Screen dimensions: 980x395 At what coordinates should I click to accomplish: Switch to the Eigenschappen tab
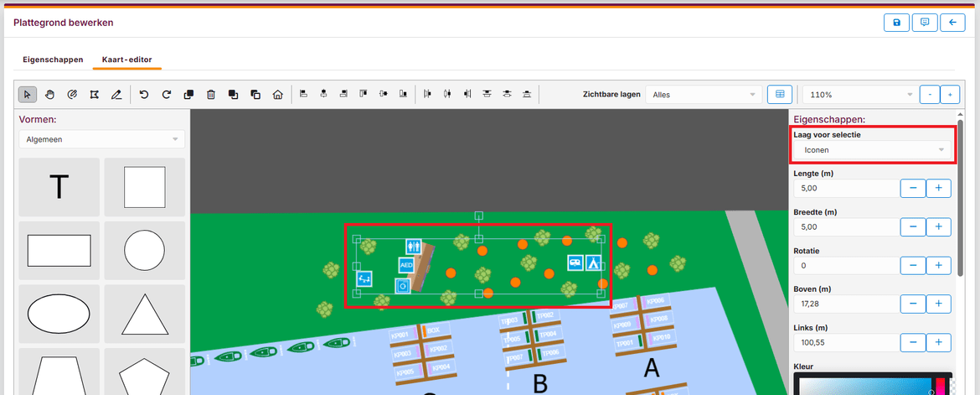pyautogui.click(x=53, y=60)
